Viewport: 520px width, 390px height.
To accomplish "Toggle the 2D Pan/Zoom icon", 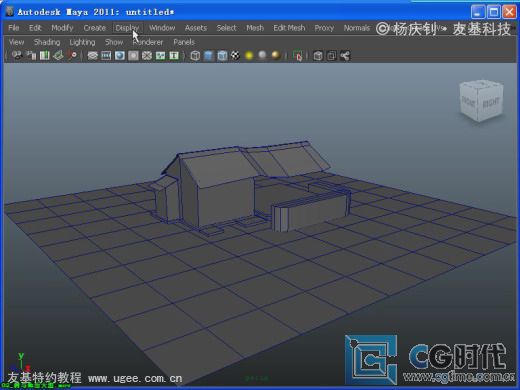I will click(x=72, y=55).
